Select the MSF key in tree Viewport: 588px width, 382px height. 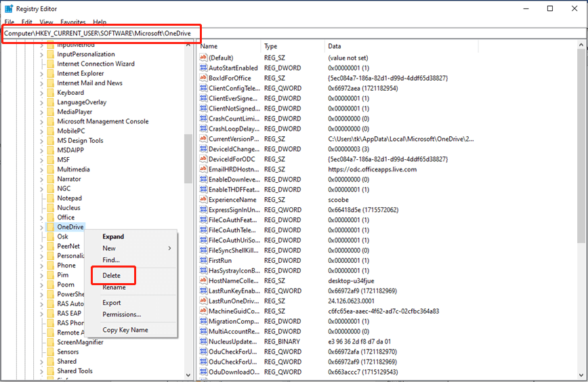(64, 160)
